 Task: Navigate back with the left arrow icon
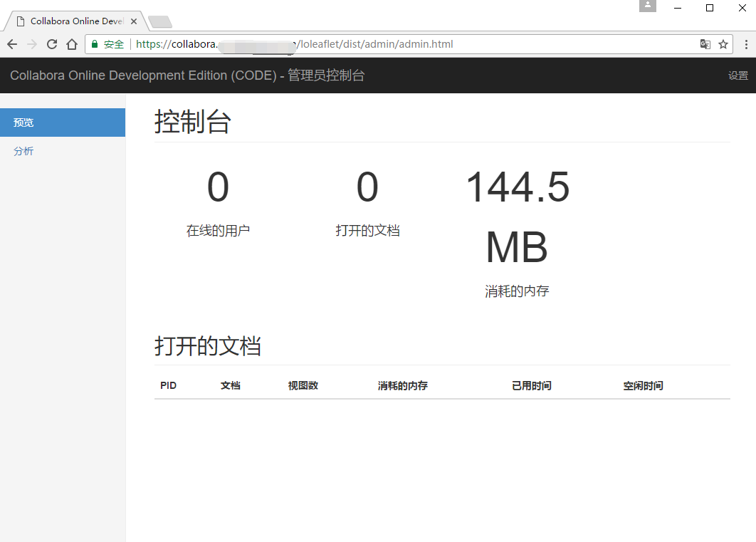click(11, 43)
